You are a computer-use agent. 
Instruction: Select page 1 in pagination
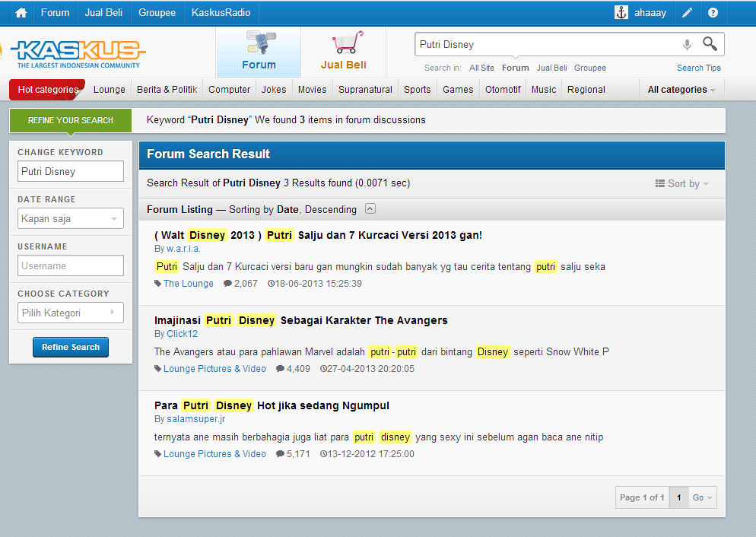[679, 497]
